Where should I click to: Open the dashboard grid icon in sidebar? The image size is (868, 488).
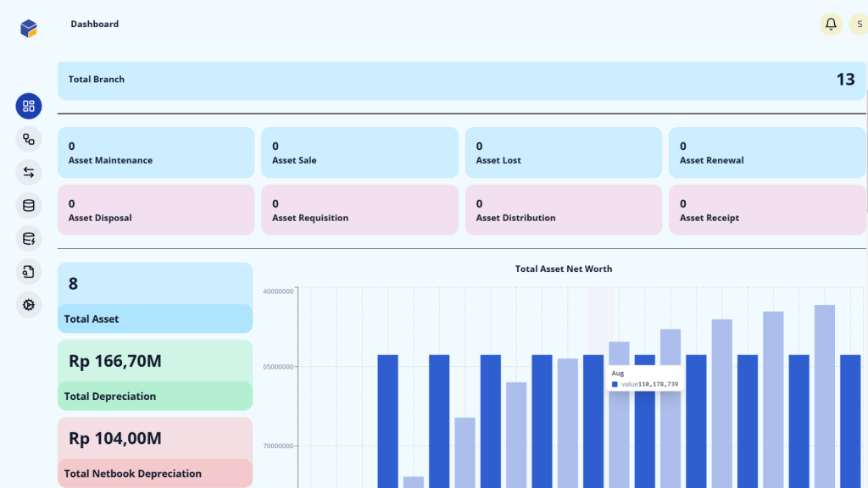(29, 106)
